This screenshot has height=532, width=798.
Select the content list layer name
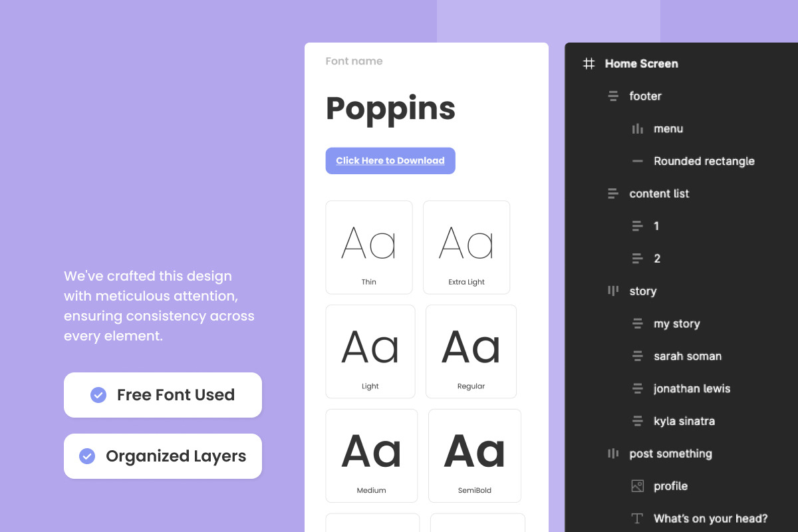tap(660, 194)
